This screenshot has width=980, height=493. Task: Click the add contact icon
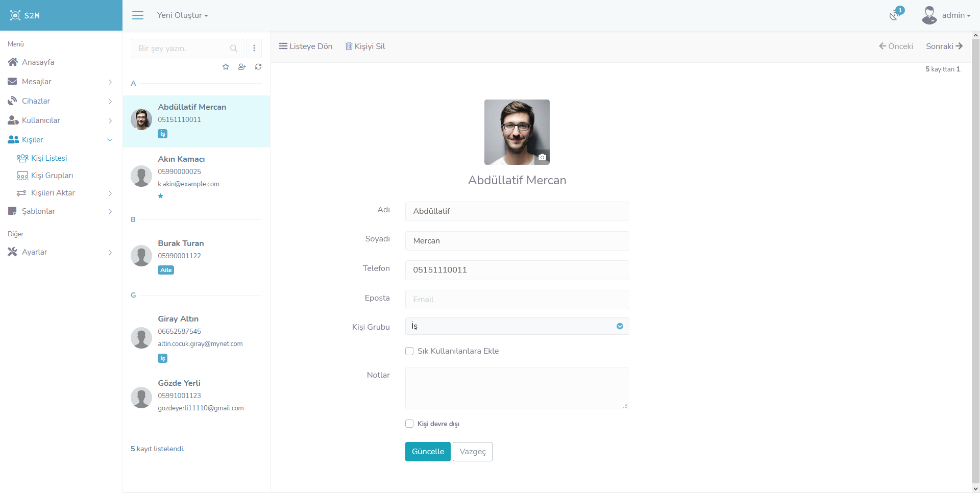[242, 67]
